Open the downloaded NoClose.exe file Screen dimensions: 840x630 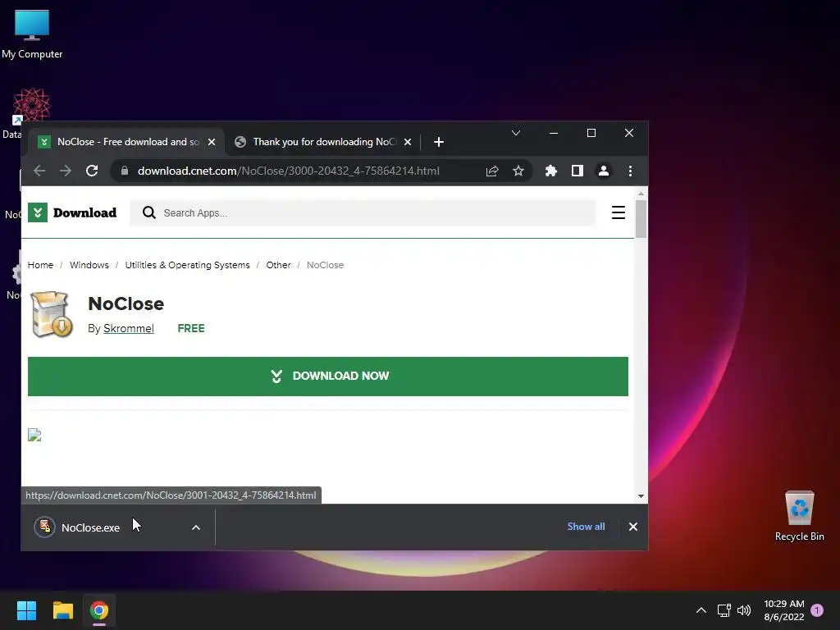point(90,527)
